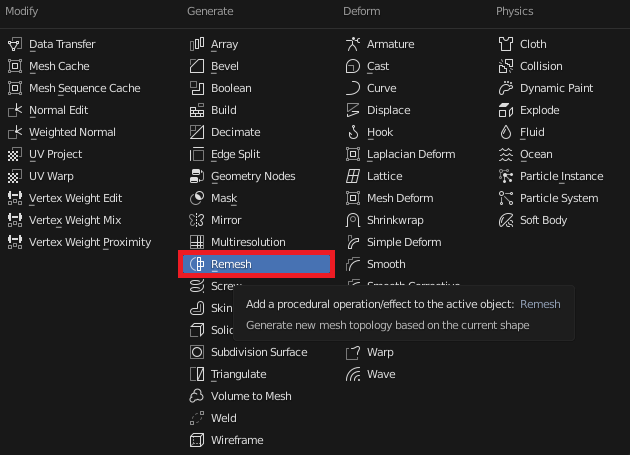Click the Lattice modifier icon
Viewport: 630px width, 455px height.
(352, 176)
